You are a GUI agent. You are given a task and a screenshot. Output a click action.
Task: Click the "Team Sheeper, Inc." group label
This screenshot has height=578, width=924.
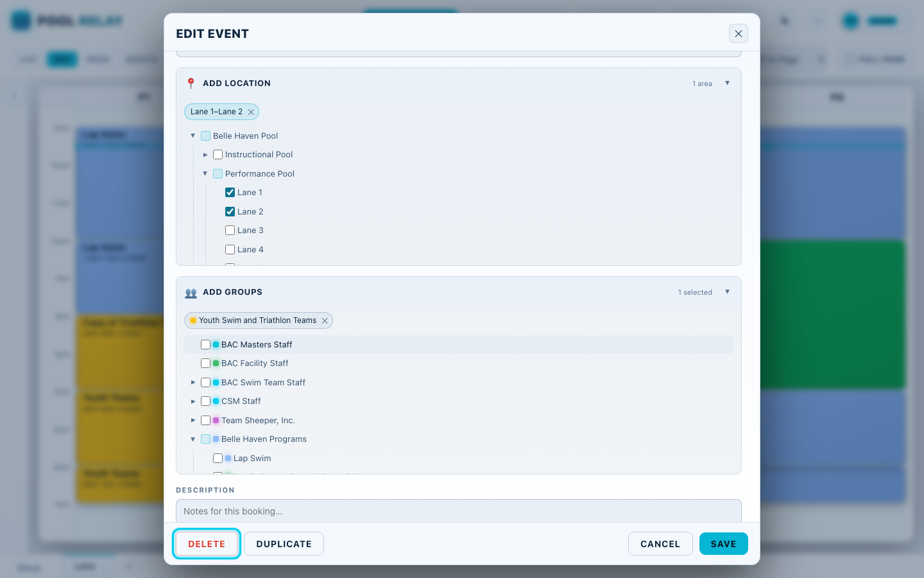point(258,421)
